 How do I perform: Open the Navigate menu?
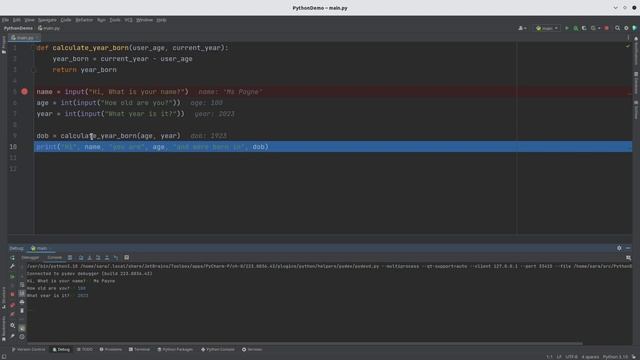47,20
